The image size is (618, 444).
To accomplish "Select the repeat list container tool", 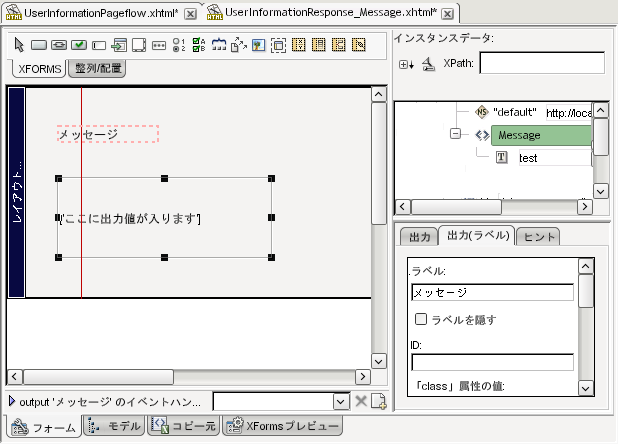I will pyautogui.click(x=318, y=45).
